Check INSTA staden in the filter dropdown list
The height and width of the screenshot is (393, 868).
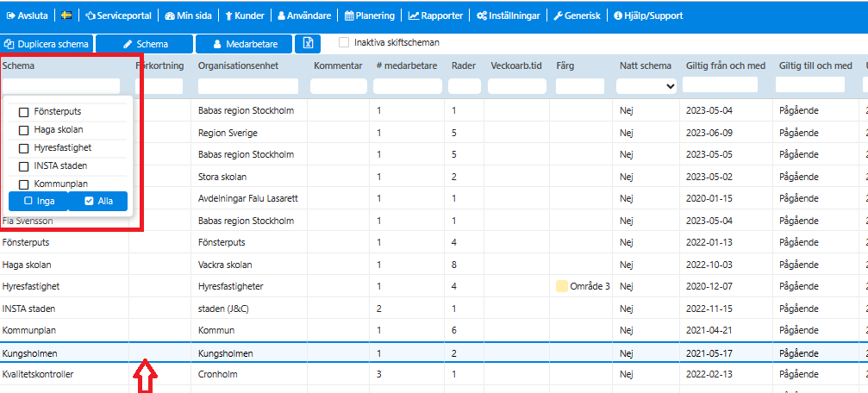pos(24,166)
